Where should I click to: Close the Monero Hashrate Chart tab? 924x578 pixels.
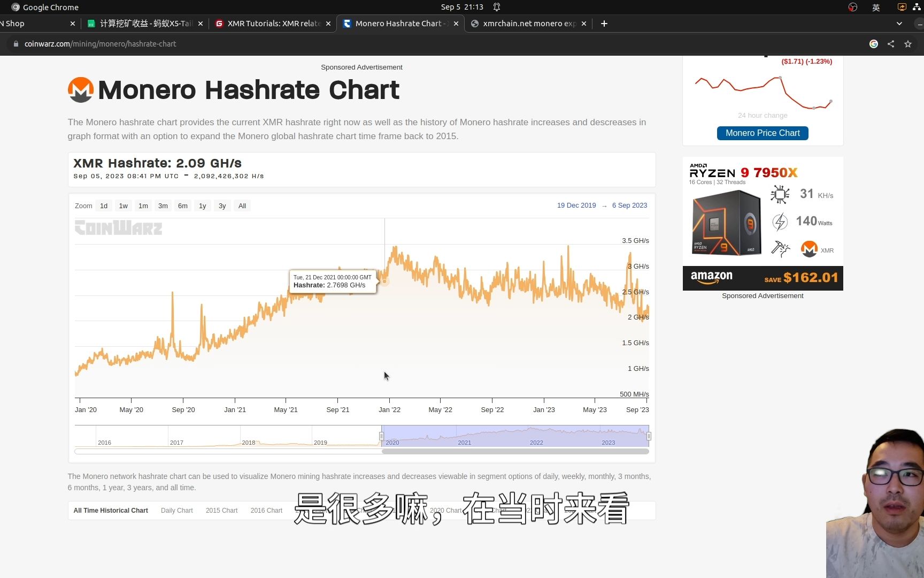[456, 24]
